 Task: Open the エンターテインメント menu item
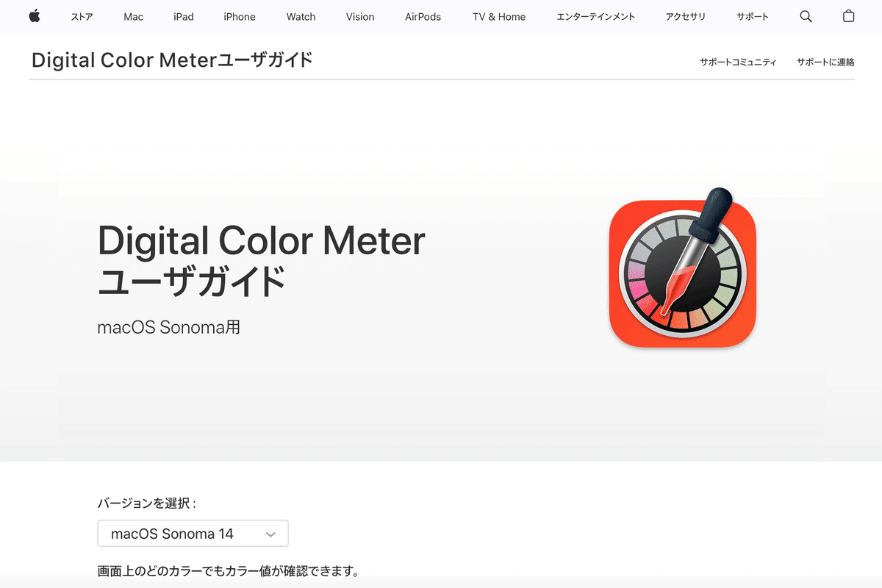[x=596, y=17]
